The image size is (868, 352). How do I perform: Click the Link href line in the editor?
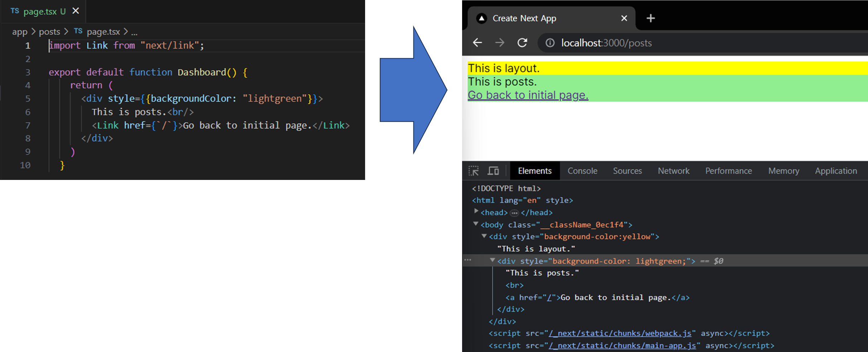[x=220, y=126]
